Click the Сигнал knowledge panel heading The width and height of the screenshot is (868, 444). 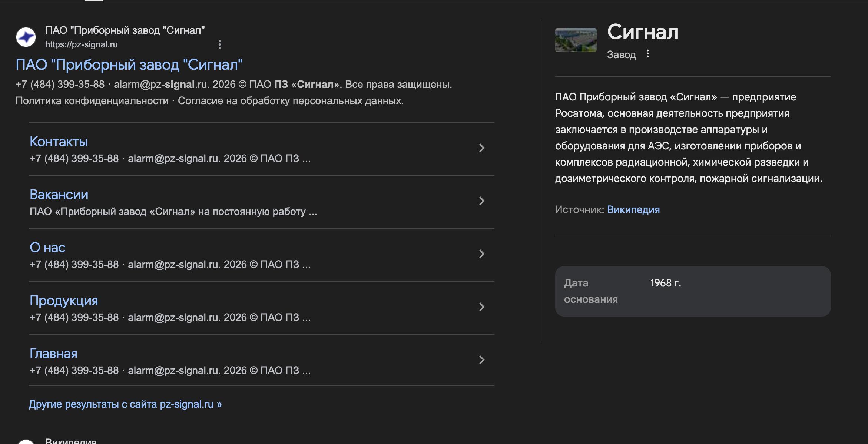(643, 32)
